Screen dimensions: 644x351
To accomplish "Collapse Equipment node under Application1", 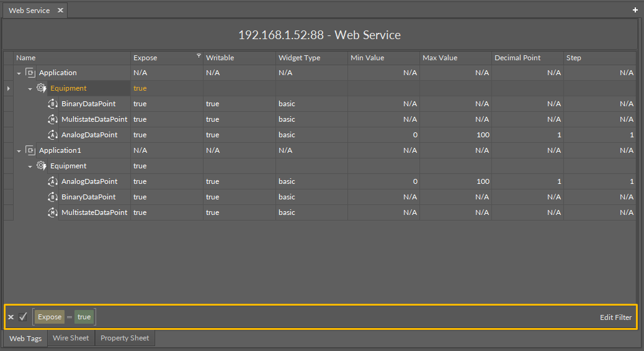I will pyautogui.click(x=30, y=166).
